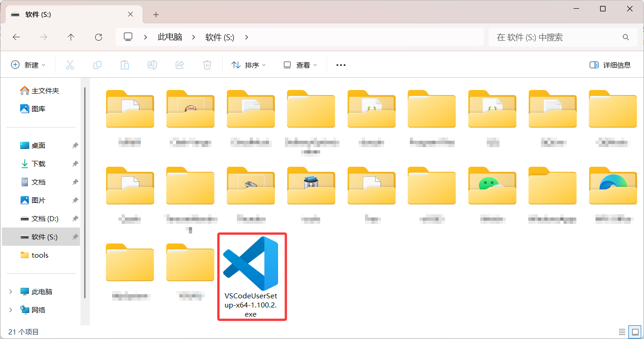Refresh the current folder view
The width and height of the screenshot is (644, 339).
coord(98,37)
